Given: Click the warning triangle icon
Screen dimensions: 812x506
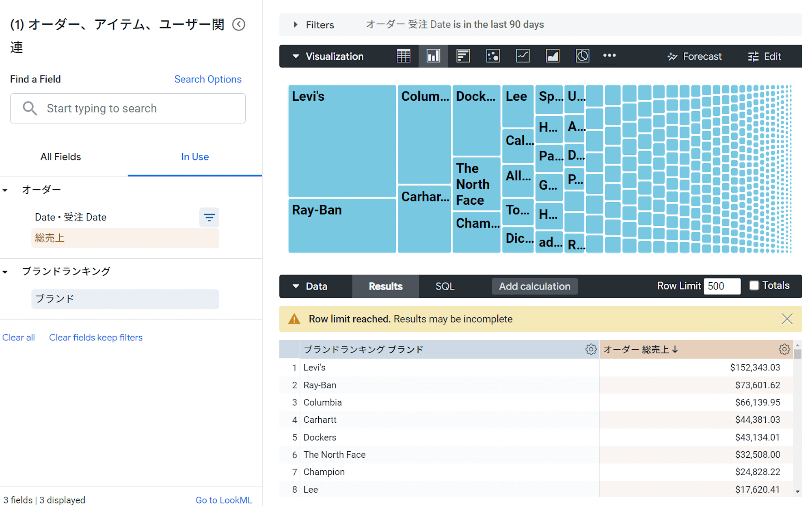Looking at the screenshot, I should 294,319.
